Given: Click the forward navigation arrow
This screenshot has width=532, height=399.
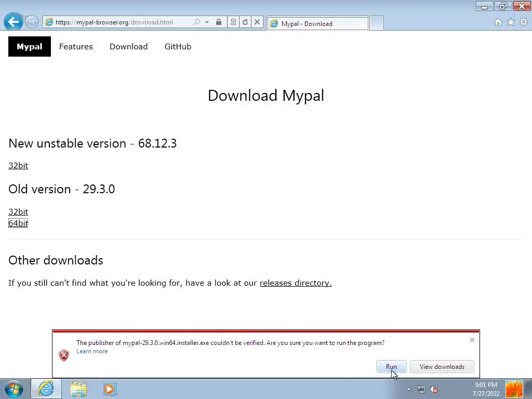Looking at the screenshot, I should click(32, 22).
